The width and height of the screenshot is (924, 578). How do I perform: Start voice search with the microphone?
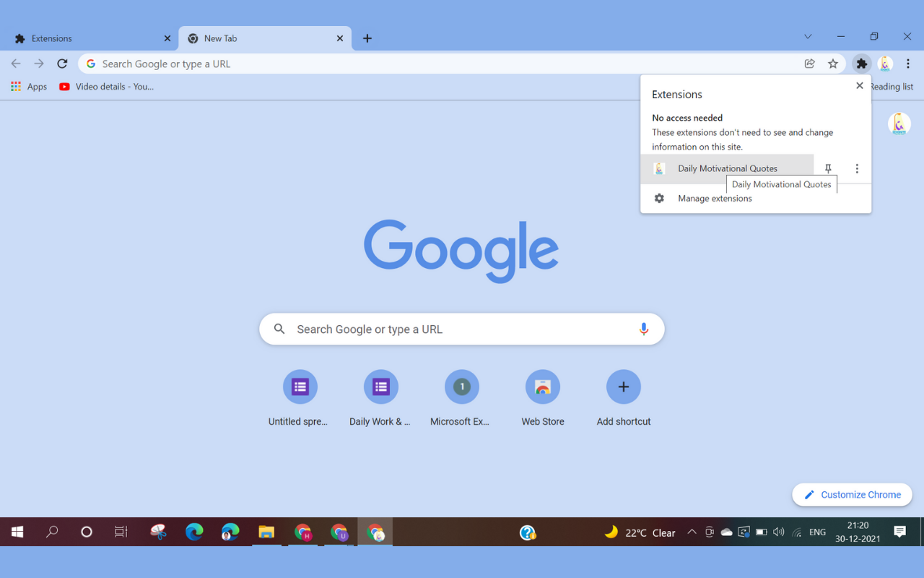pos(643,329)
